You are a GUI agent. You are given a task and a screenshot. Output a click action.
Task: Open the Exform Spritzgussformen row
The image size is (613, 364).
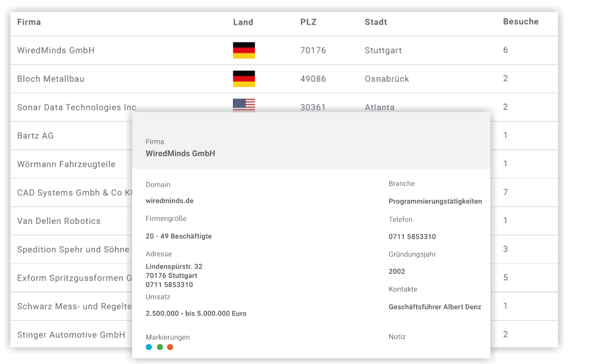[x=75, y=278]
